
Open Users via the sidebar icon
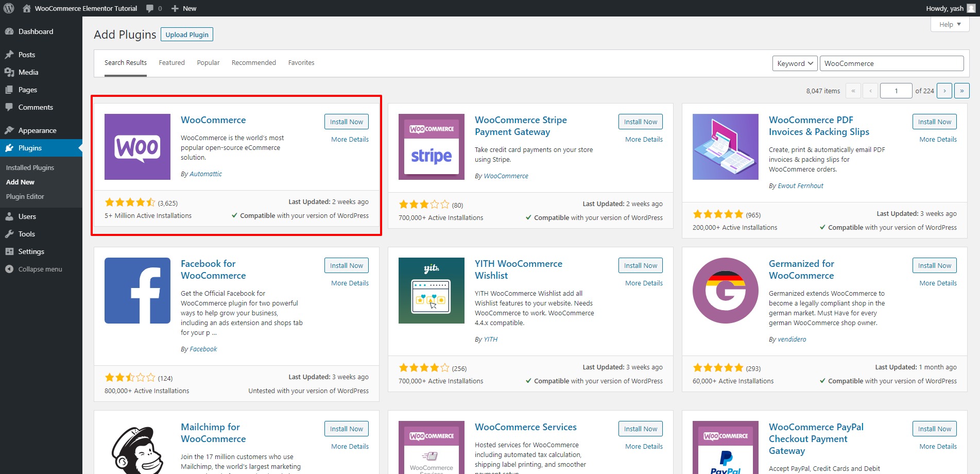coord(10,216)
